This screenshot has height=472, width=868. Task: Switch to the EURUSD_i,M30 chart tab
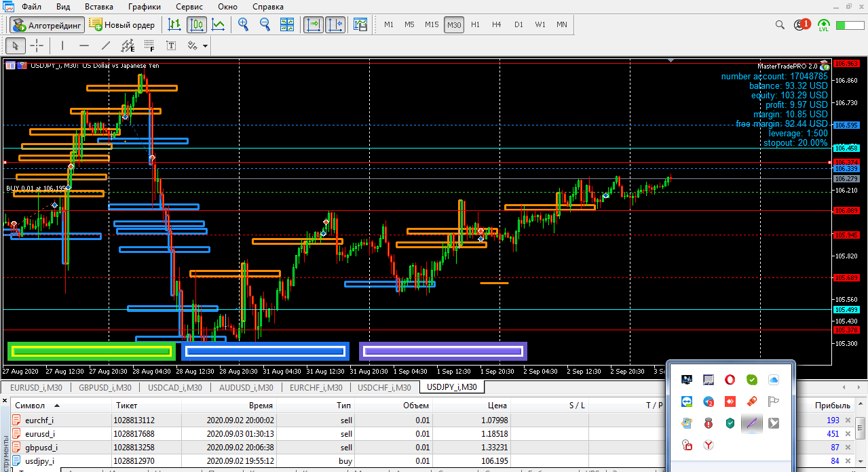pyautogui.click(x=35, y=388)
